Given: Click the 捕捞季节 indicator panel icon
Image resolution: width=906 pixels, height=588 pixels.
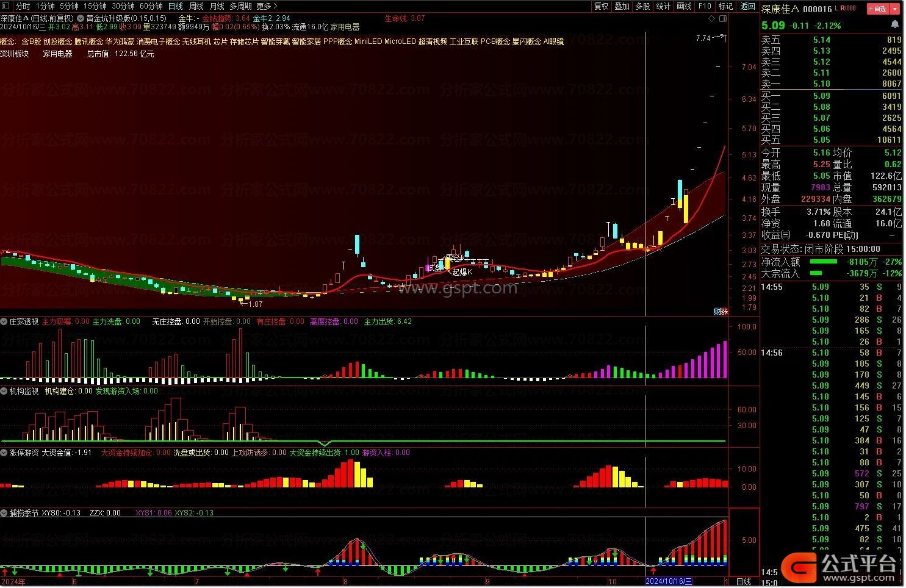Looking at the screenshot, I should tap(4, 513).
